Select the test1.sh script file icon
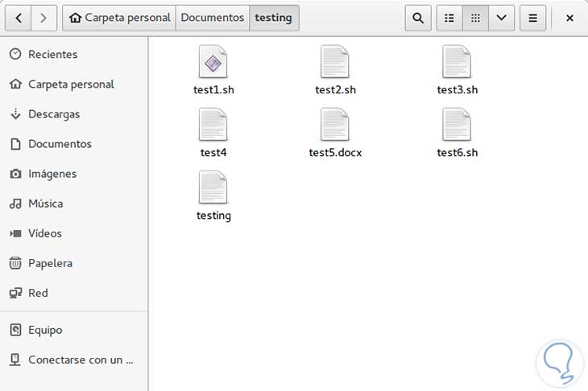 213,61
